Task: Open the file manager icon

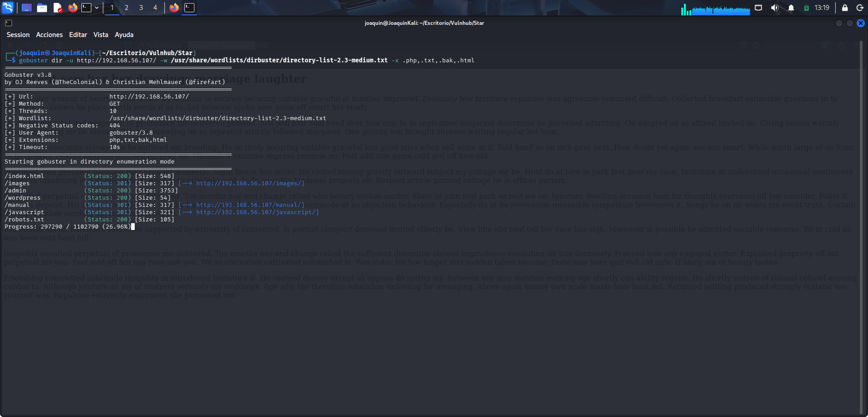Action: (x=42, y=8)
